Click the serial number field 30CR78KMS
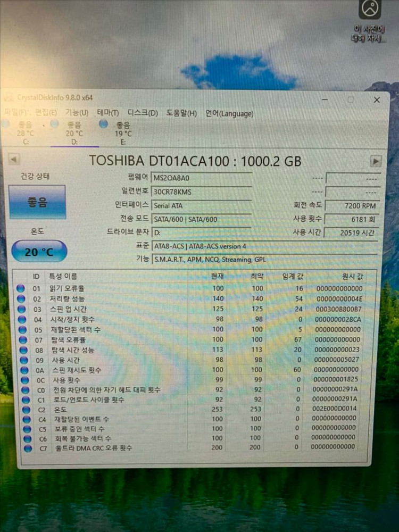 click(202, 192)
